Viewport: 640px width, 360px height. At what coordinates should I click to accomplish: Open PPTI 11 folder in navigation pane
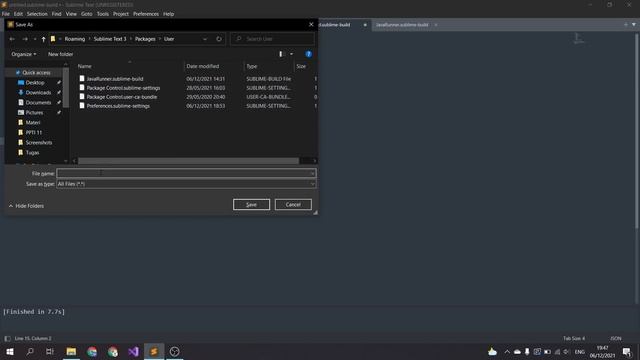pyautogui.click(x=34, y=133)
